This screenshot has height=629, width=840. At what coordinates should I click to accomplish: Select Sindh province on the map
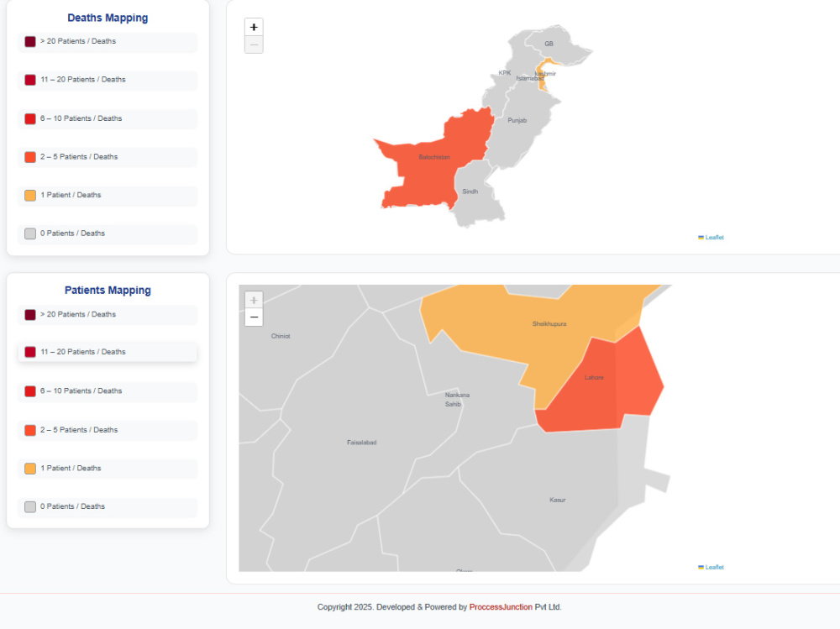click(470, 191)
